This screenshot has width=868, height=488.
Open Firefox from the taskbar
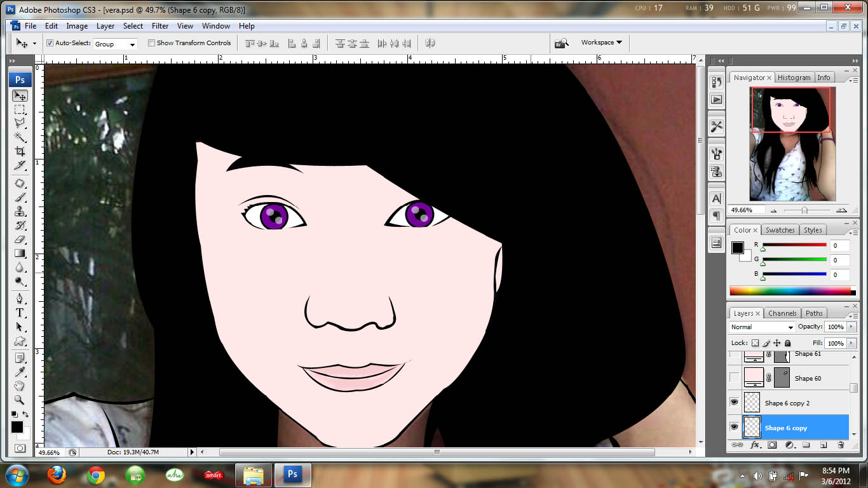click(57, 475)
